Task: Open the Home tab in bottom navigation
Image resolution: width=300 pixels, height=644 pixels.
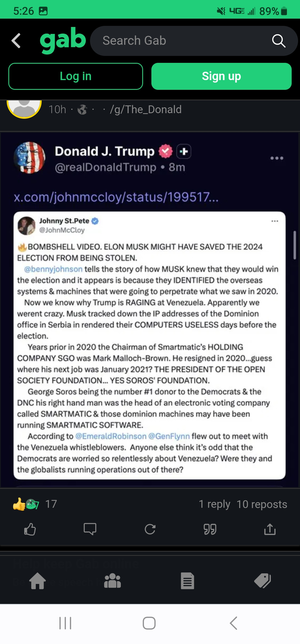Action: point(37,581)
